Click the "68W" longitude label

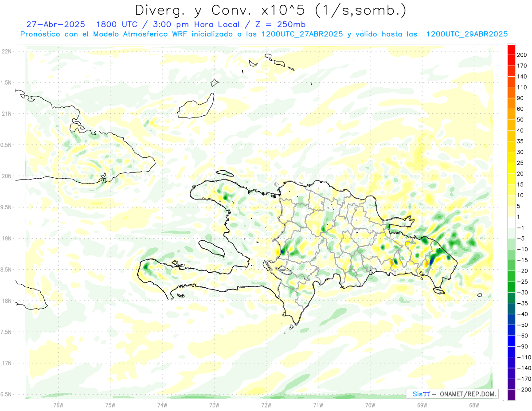[x=474, y=405]
